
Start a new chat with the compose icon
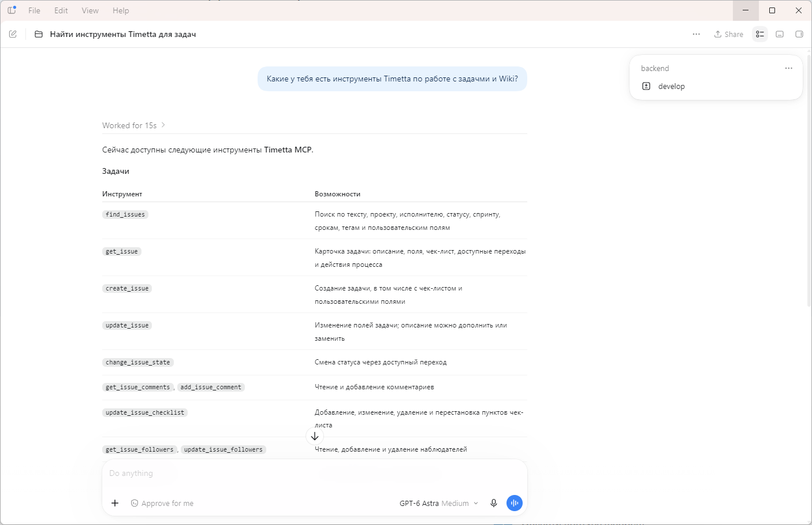point(13,34)
